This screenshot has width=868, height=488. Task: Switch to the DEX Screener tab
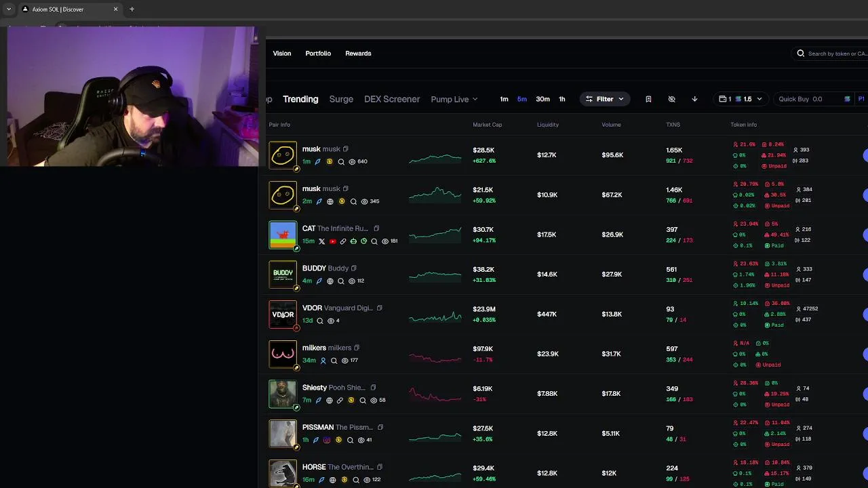tap(392, 99)
